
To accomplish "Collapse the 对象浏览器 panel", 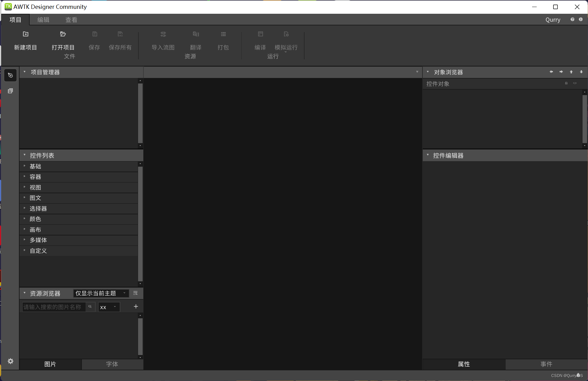I will pyautogui.click(x=428, y=72).
